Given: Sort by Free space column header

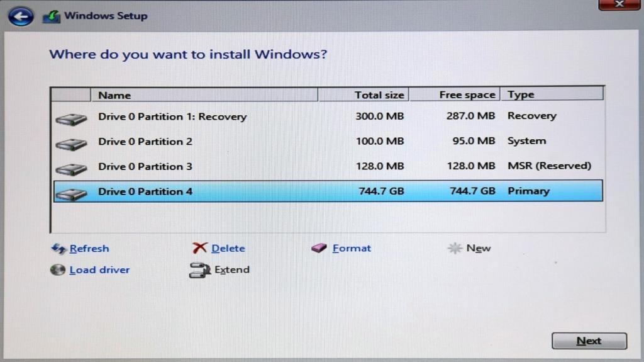Looking at the screenshot, I should pyautogui.click(x=467, y=95).
